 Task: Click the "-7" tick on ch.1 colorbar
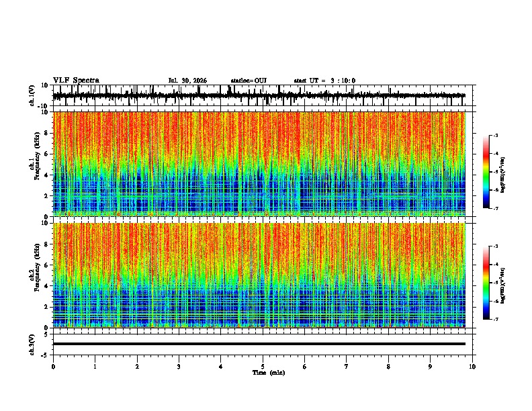pos(496,209)
